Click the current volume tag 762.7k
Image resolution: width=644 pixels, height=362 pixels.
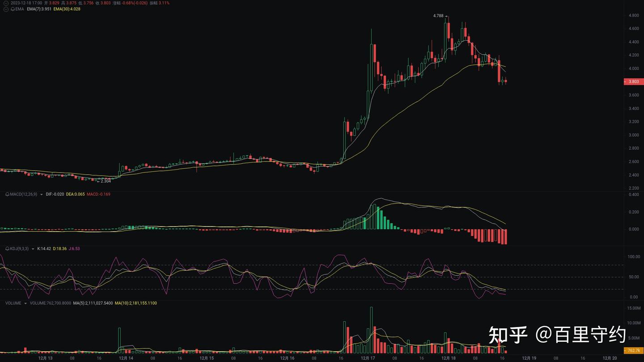(x=633, y=350)
